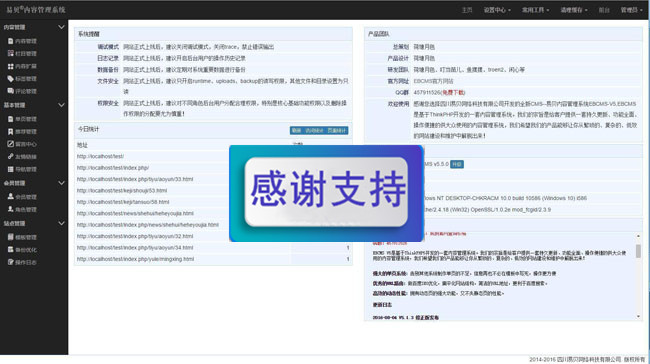The width and height of the screenshot is (650, 364).
Task: Click the red 免费下载 link after QQ群
Action: pyautogui.click(x=453, y=92)
